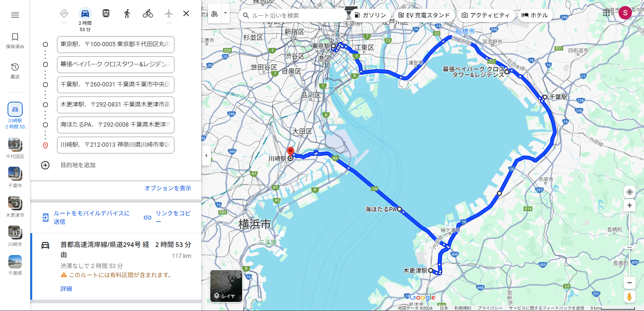The width and height of the screenshot is (644, 311).
Task: Click the 5 km map scale
Action: (612, 308)
